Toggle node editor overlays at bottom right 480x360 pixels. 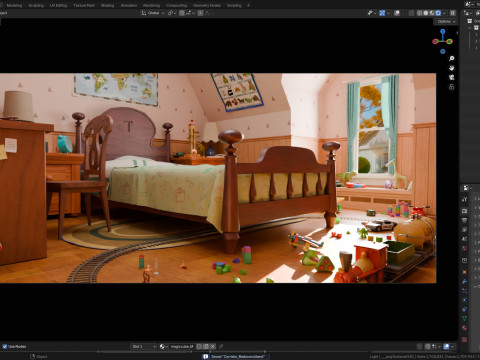click(447, 347)
